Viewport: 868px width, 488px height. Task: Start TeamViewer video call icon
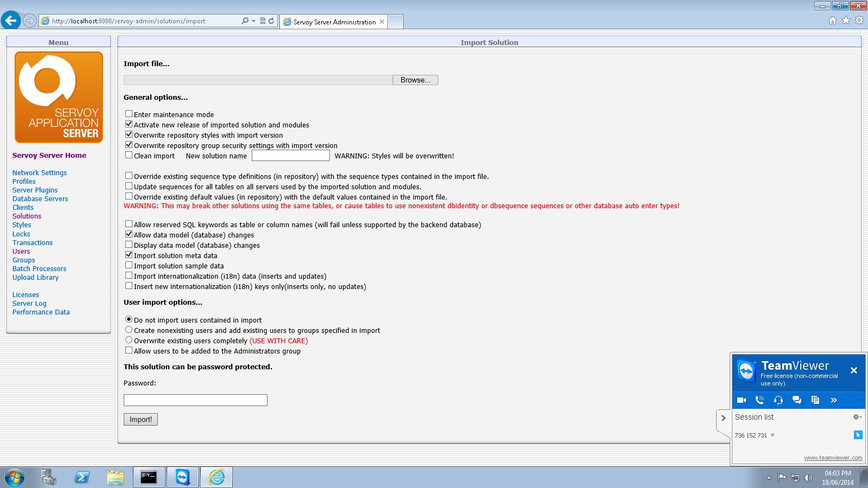[742, 400]
